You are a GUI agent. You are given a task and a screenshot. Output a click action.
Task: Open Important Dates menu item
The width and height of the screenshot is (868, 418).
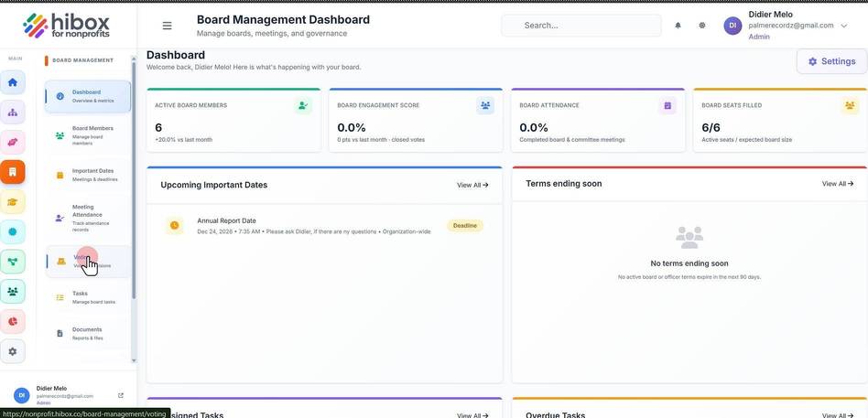[88, 175]
